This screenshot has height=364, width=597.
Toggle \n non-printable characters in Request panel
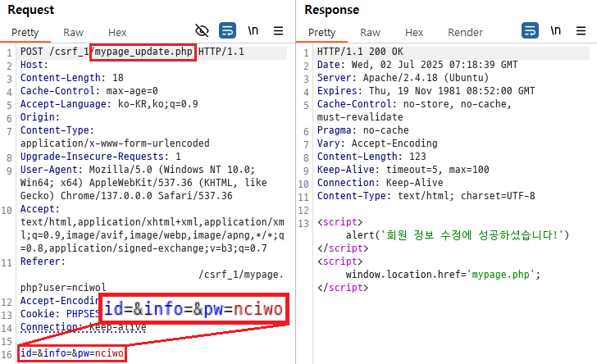coord(253,30)
